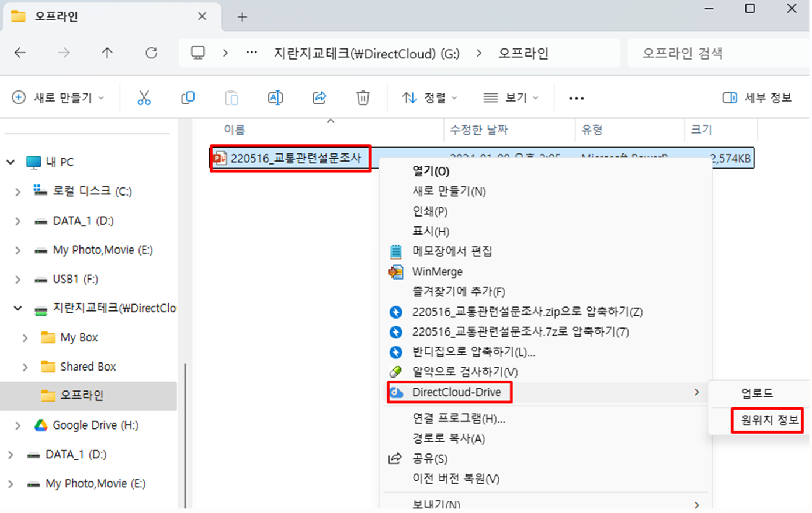Open a new tab with plus button
This screenshot has width=812, height=513.
click(242, 17)
